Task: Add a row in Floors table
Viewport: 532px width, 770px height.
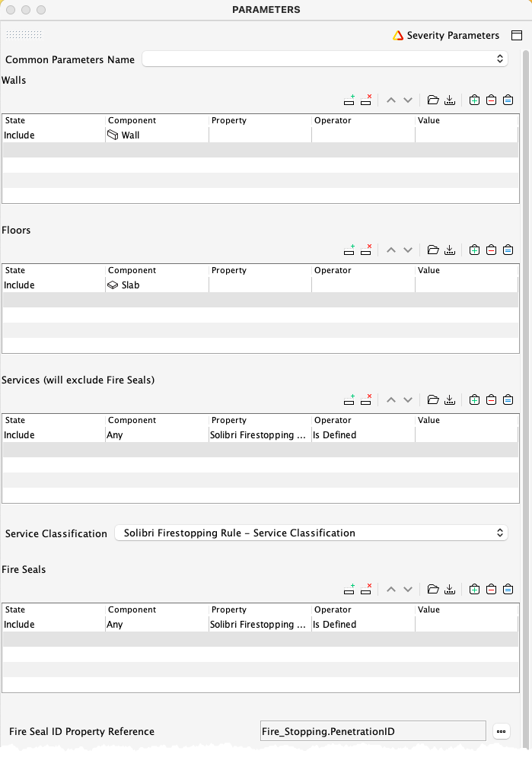Action: pyautogui.click(x=349, y=250)
